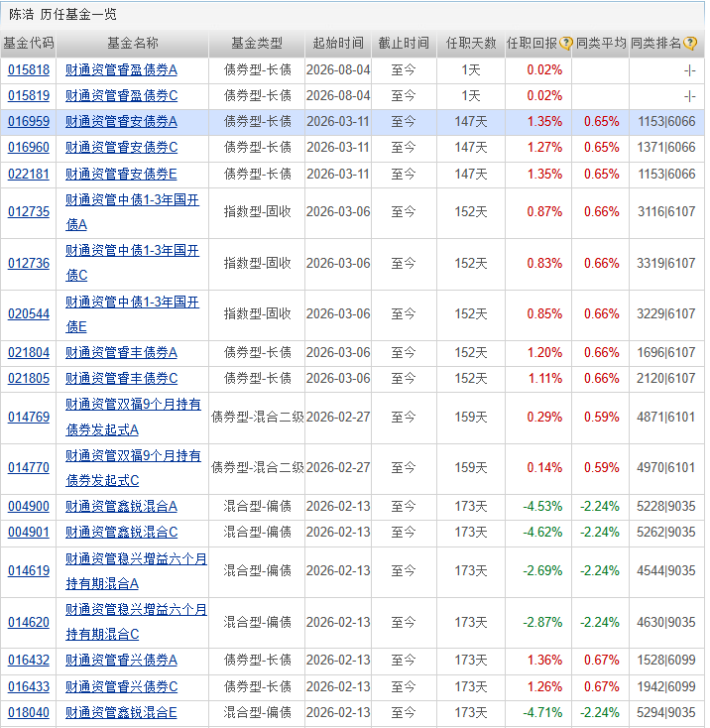Image resolution: width=710 pixels, height=728 pixels.
Task: Click the 任职天数 column header
Action: 471,44
